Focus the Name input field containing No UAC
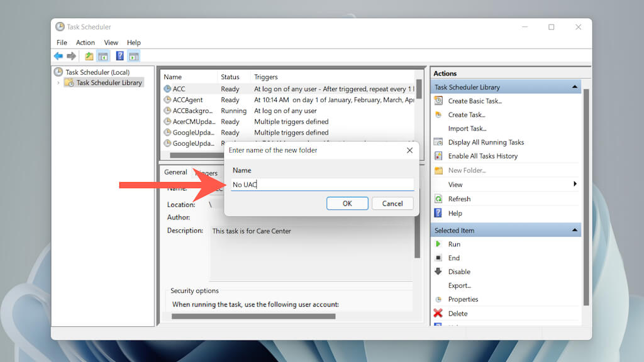 323,184
